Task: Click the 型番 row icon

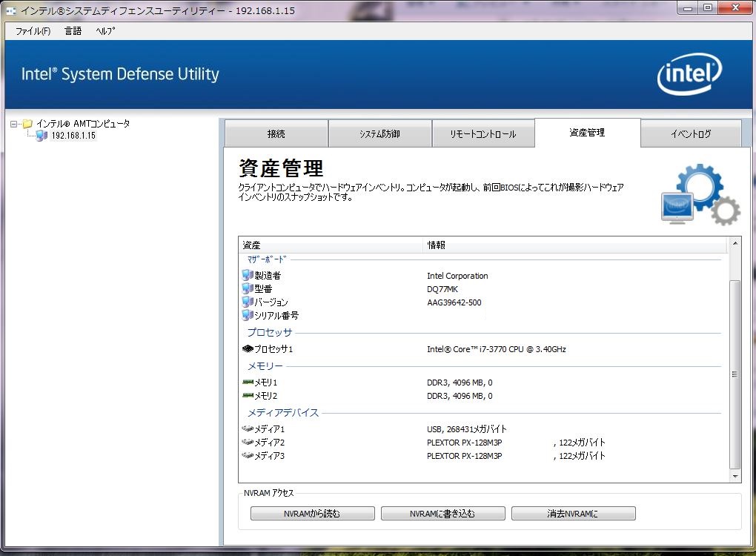Action: [x=248, y=288]
